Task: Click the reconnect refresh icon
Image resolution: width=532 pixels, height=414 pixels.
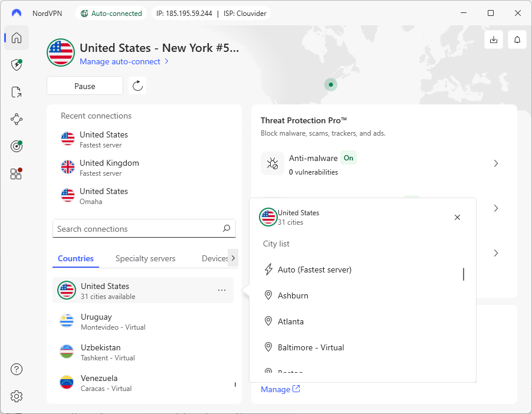Action: point(137,86)
